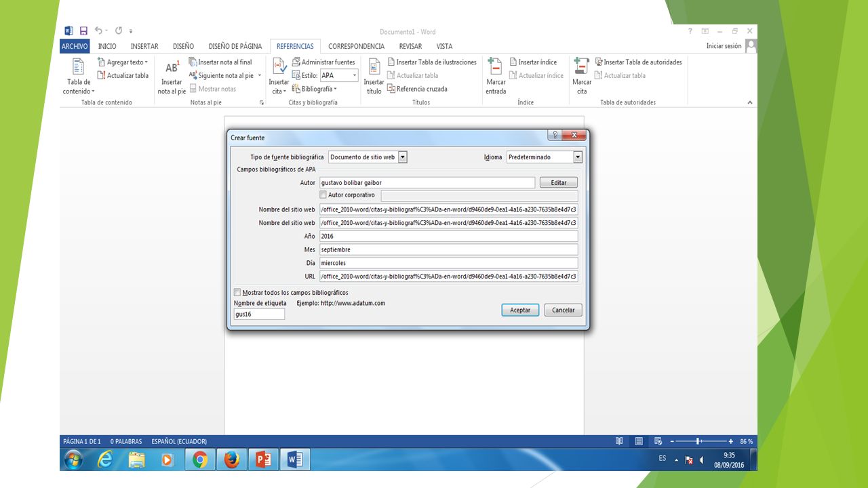
Task: Click the zoom in plus button
Action: point(731,441)
